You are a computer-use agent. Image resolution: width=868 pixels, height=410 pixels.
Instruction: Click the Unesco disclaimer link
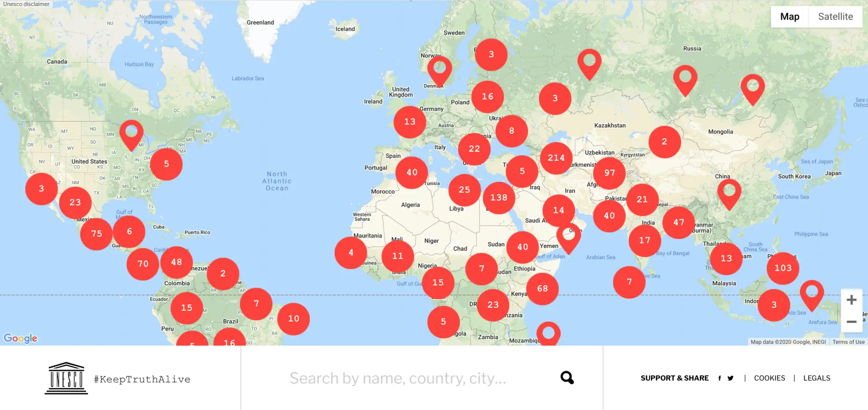coord(26,4)
